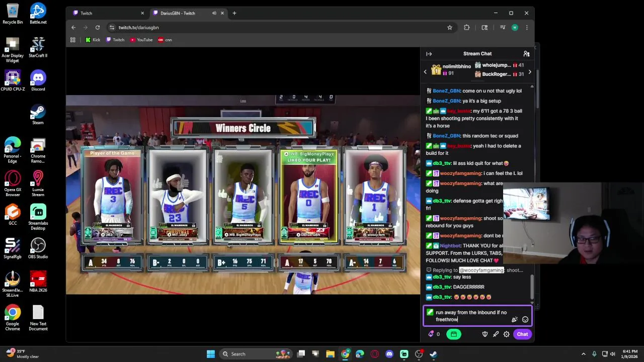Toggle microphone icon in system tray
644x362 pixels.
point(594,354)
